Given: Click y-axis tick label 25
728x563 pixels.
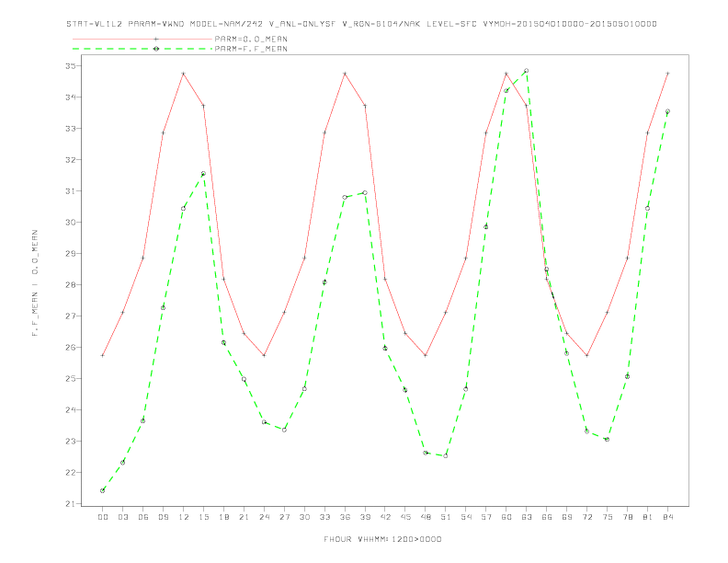Looking at the screenshot, I should point(71,379).
